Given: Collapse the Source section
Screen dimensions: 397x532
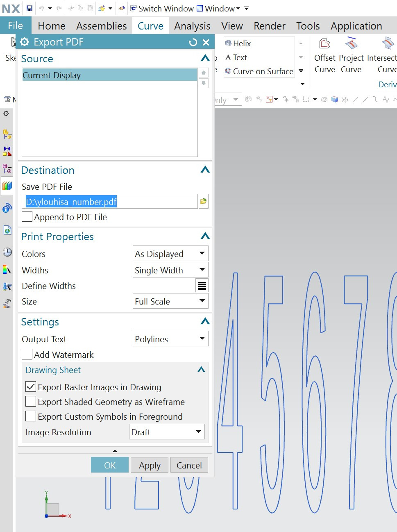Looking at the screenshot, I should pos(205,58).
